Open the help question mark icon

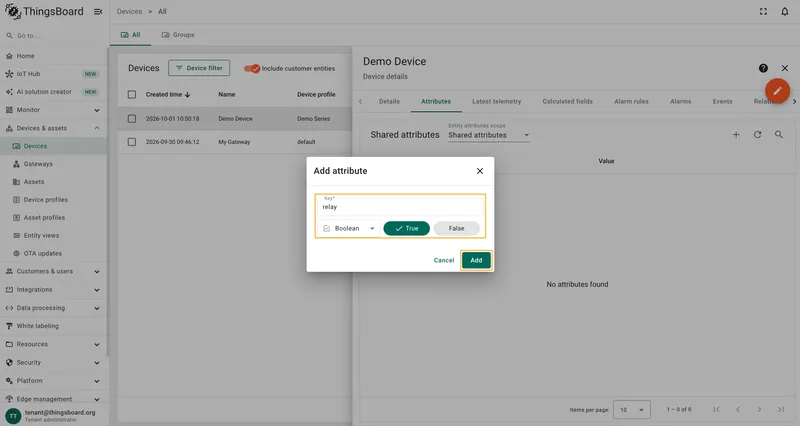tap(763, 68)
